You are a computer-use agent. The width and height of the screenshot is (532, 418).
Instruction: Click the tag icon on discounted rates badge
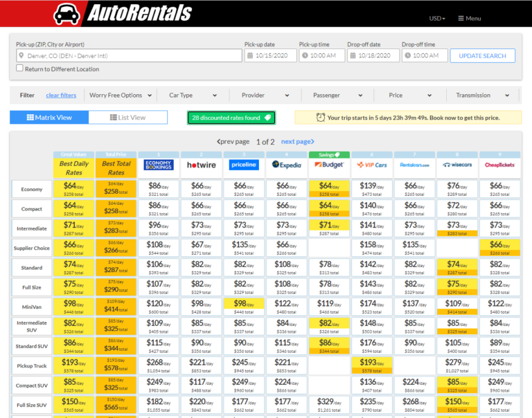click(267, 118)
